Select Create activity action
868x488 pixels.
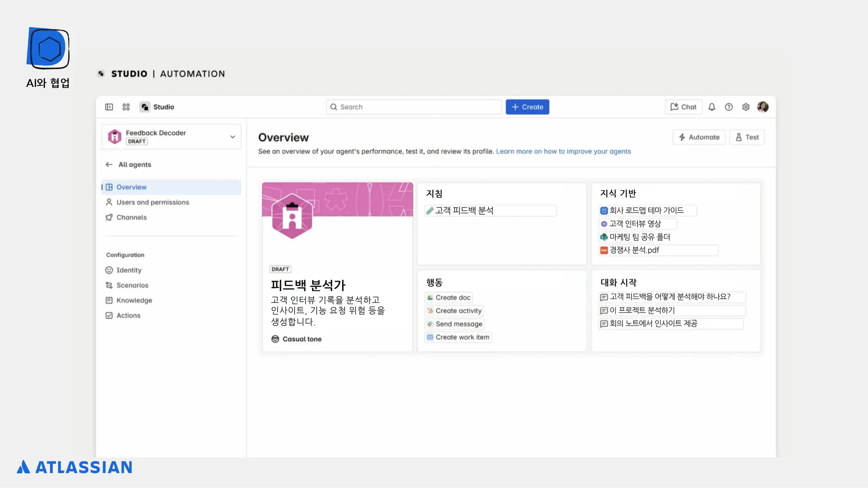coord(454,311)
